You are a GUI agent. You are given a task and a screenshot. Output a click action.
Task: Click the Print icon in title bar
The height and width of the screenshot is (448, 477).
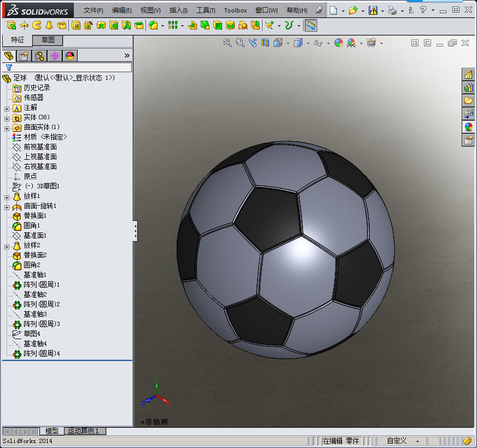click(x=392, y=10)
